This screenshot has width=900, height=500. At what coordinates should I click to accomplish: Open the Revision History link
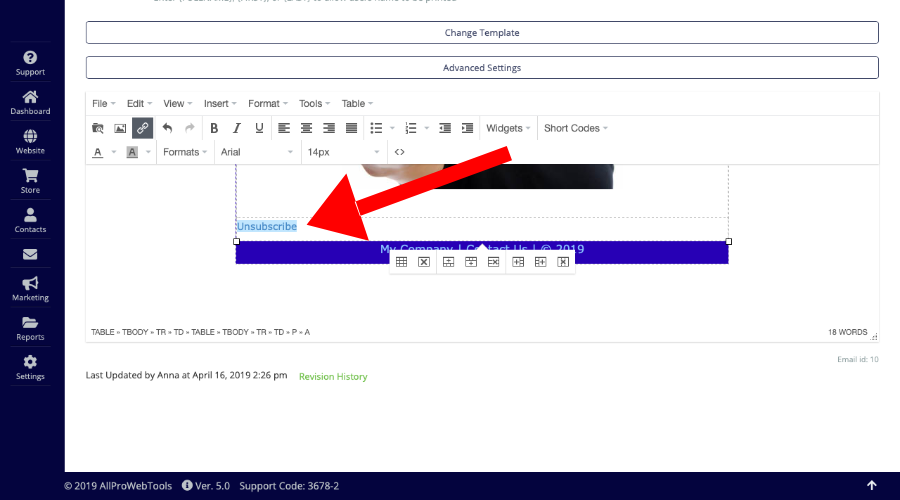pyautogui.click(x=333, y=377)
